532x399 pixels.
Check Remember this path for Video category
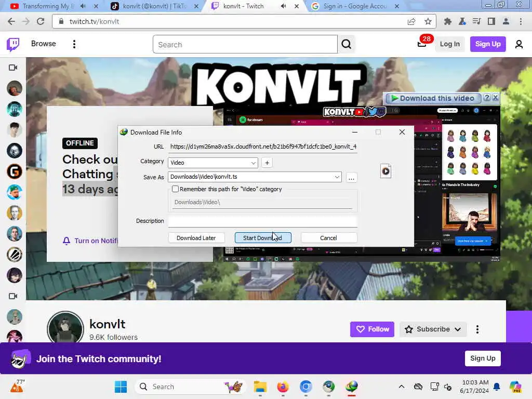(175, 189)
